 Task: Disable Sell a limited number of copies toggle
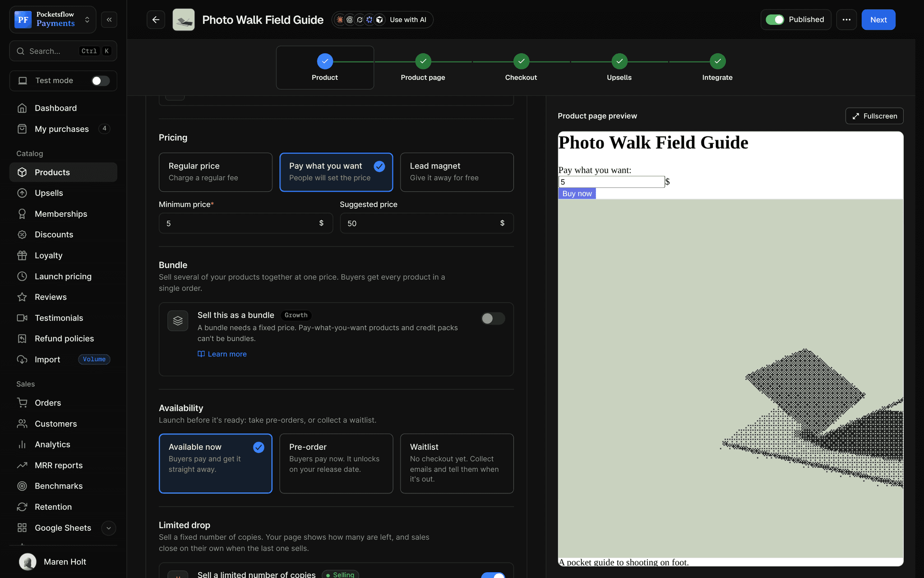click(493, 575)
